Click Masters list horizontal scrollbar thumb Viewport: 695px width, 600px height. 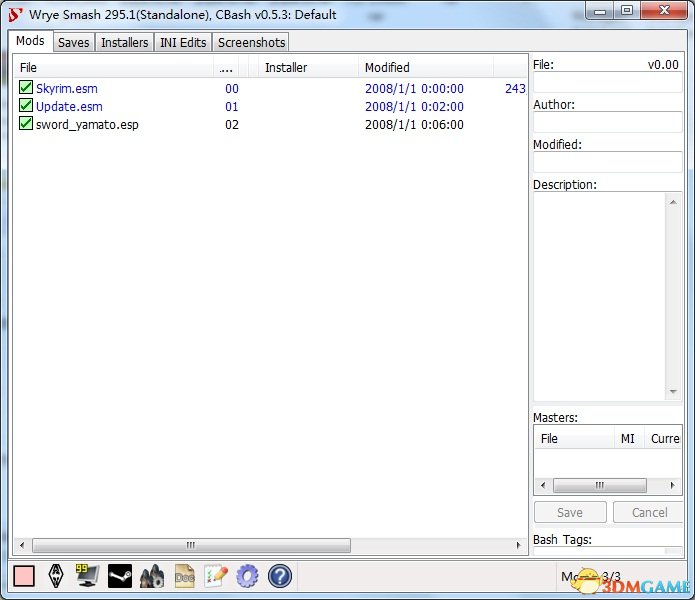pyautogui.click(x=600, y=485)
